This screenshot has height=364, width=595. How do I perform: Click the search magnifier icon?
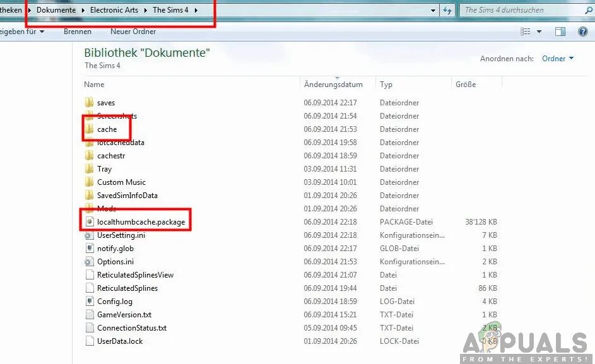click(589, 10)
